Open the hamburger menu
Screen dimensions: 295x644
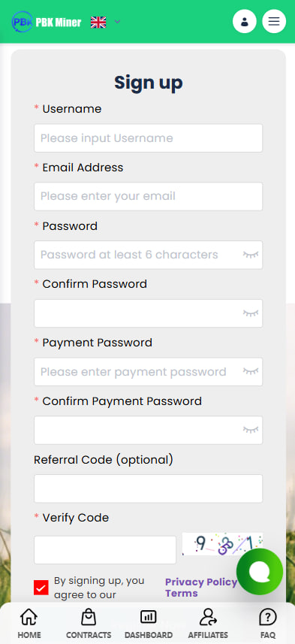pyautogui.click(x=274, y=21)
